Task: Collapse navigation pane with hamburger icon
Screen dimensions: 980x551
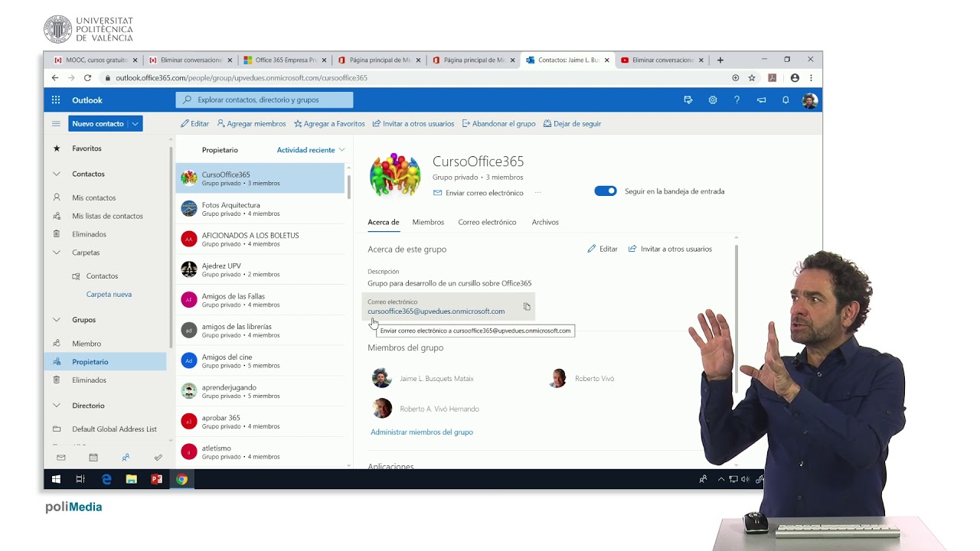Action: click(x=56, y=123)
